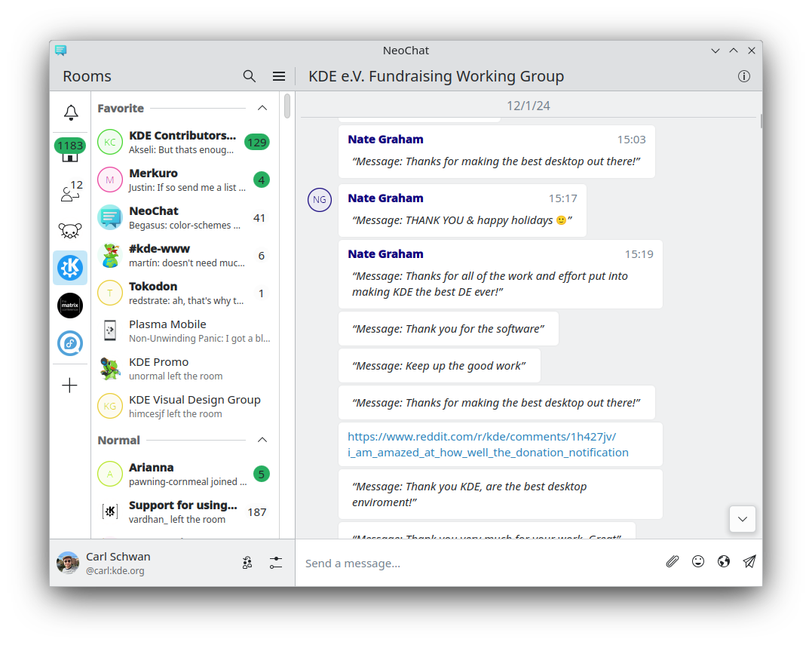Open account settings sliders icon
The height and width of the screenshot is (645, 812).
click(x=276, y=563)
